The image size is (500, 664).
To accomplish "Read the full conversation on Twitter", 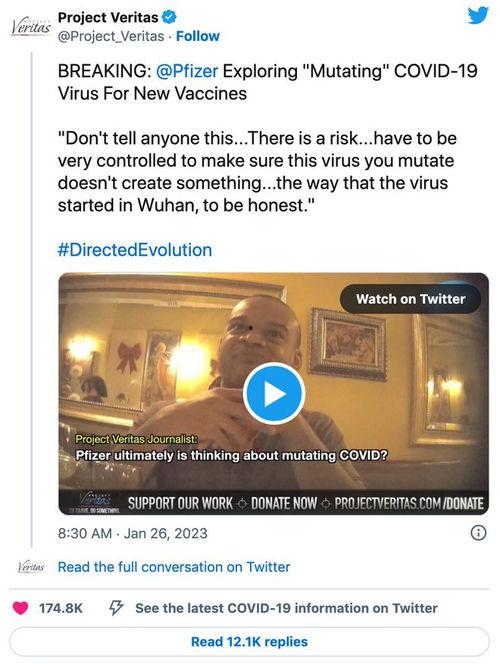I will (x=174, y=567).
